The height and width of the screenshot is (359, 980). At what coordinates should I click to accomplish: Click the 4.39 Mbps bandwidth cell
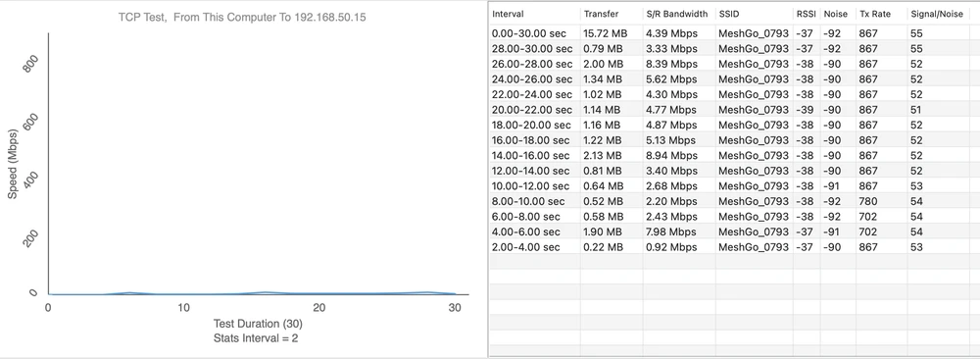point(671,33)
